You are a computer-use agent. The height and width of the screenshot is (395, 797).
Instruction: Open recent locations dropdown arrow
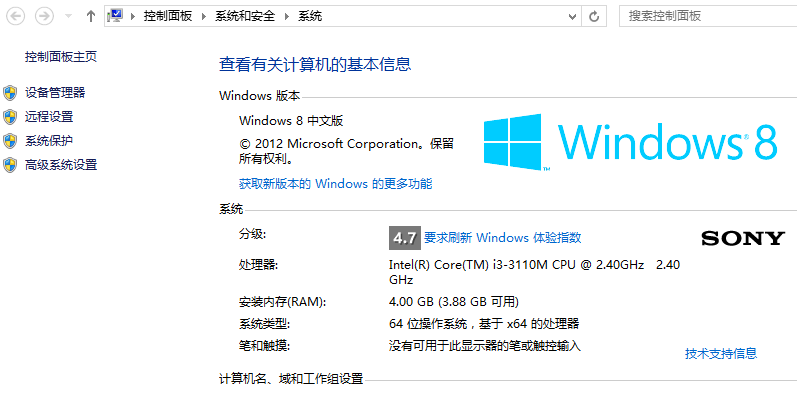pyautogui.click(x=69, y=16)
